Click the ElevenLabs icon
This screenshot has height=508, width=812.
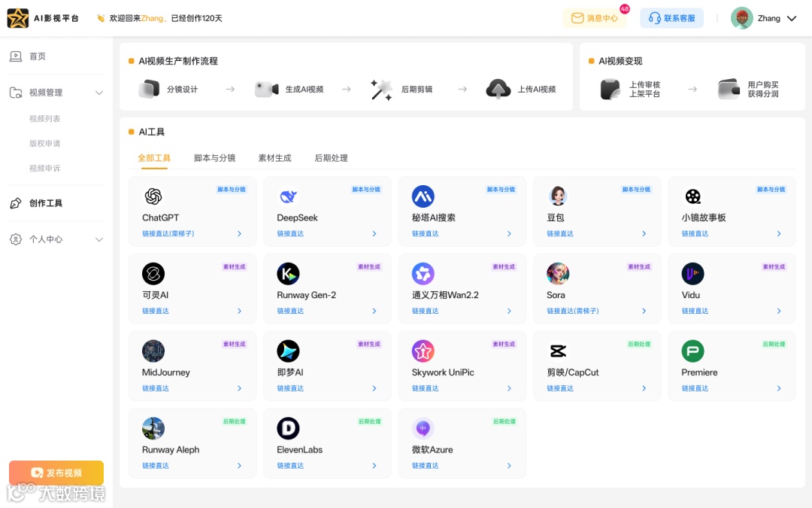pos(288,428)
